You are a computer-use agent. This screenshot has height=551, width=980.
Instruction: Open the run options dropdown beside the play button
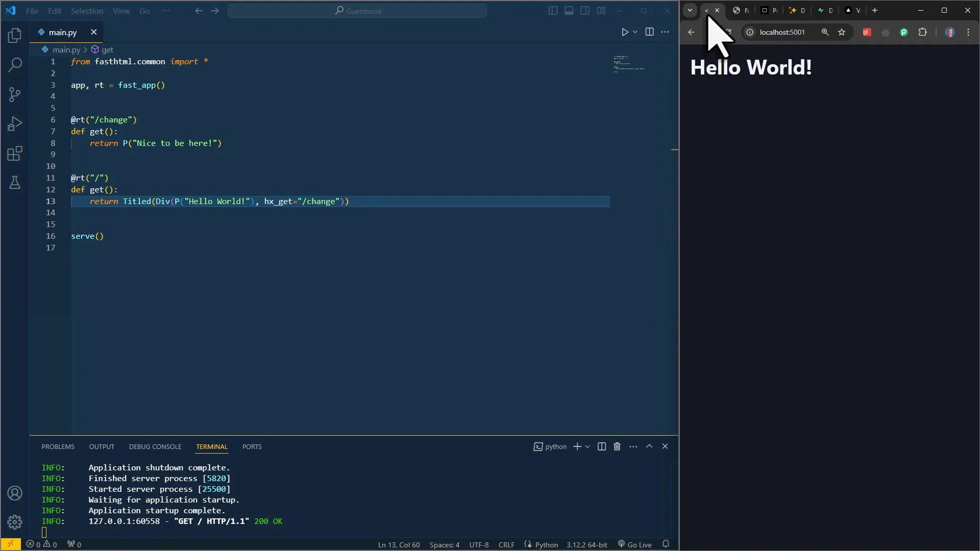636,32
